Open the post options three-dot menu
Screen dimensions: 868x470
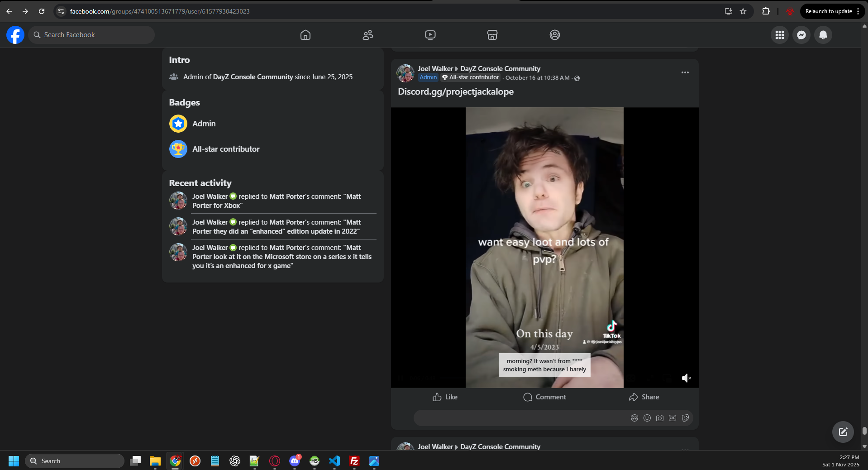pyautogui.click(x=685, y=72)
